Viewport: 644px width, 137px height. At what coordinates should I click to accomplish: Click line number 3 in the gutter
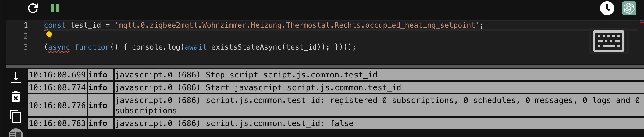(x=26, y=47)
